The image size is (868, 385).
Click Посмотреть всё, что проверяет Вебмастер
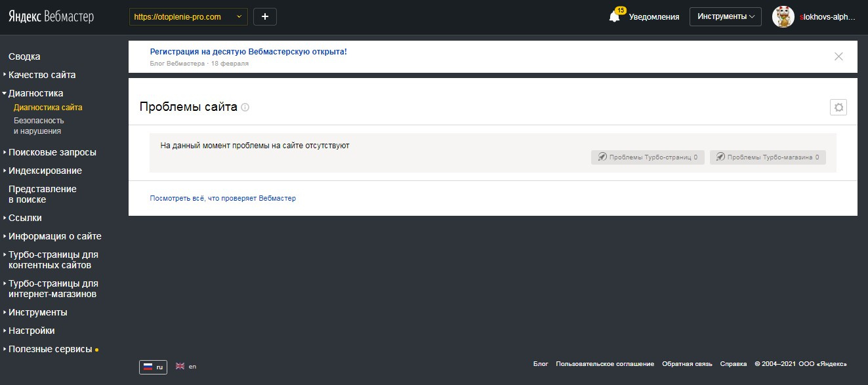[x=223, y=198]
